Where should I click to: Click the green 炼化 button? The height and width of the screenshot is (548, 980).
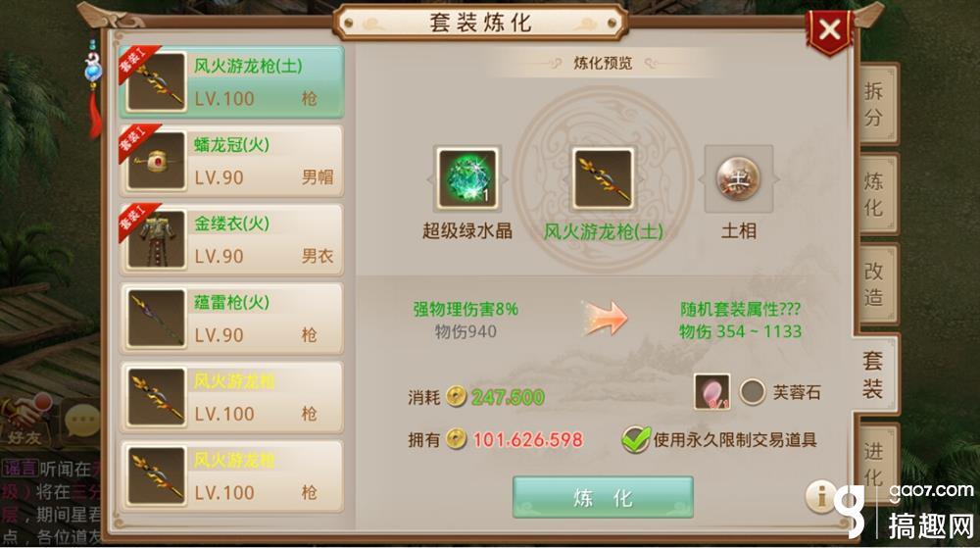tap(603, 497)
